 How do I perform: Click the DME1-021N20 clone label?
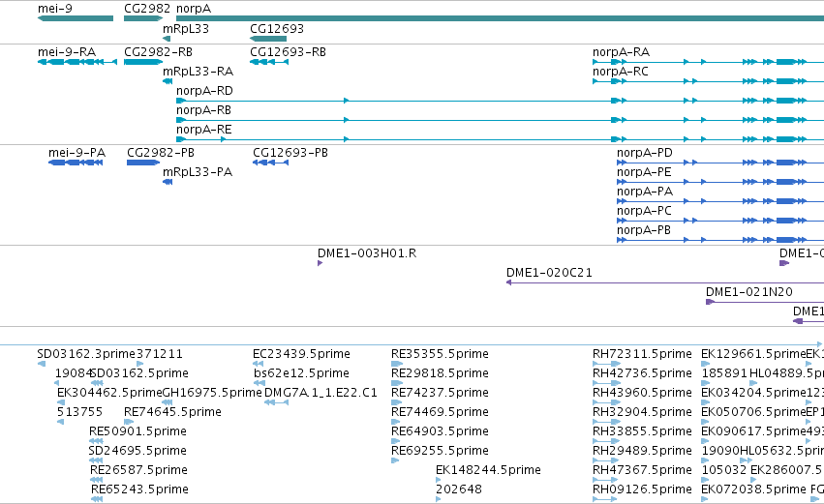[748, 292]
